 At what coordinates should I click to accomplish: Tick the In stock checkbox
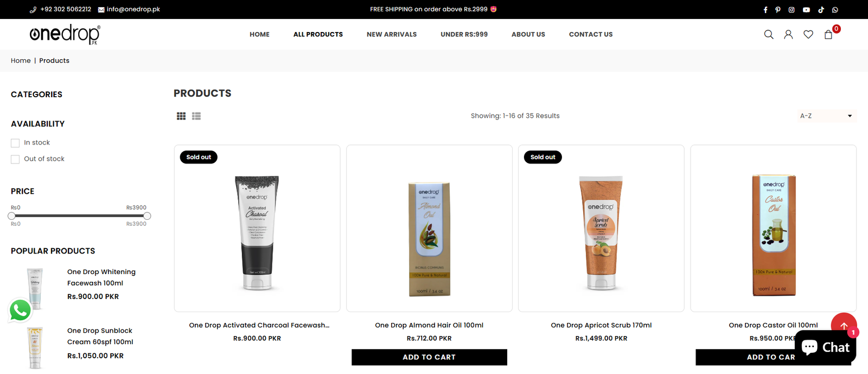tap(15, 143)
